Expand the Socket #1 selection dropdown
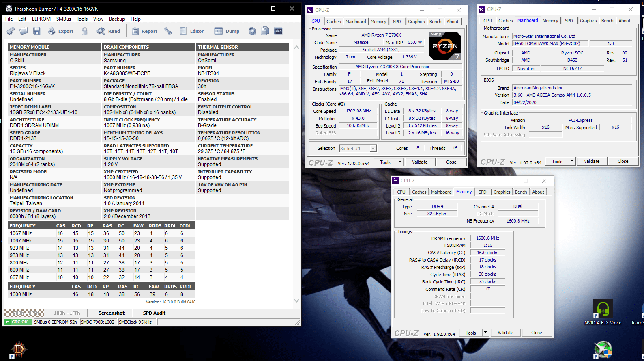The width and height of the screenshot is (644, 361). point(373,149)
